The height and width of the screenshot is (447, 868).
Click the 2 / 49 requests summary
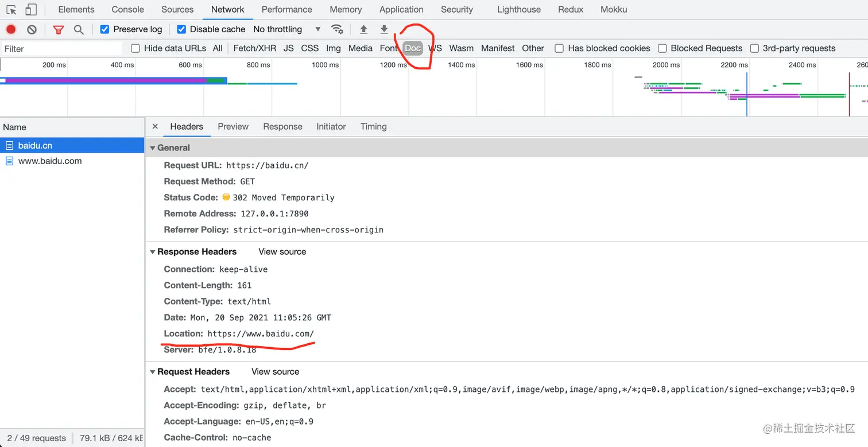coord(37,438)
